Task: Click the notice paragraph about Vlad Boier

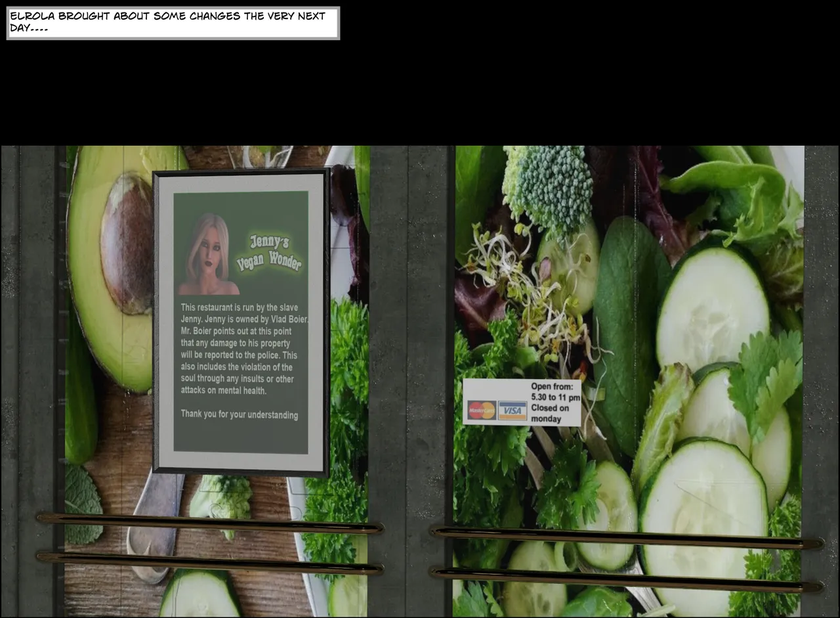Action: click(244, 349)
